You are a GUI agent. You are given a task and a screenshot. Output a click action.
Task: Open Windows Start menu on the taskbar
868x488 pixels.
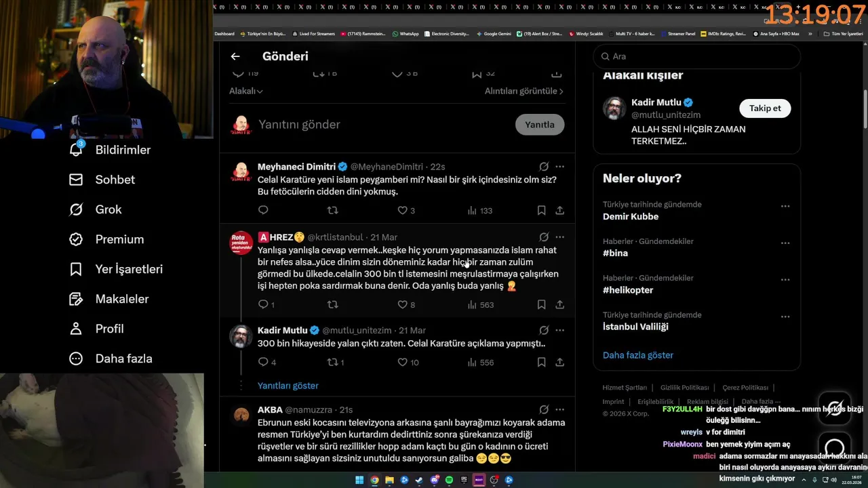click(x=359, y=480)
